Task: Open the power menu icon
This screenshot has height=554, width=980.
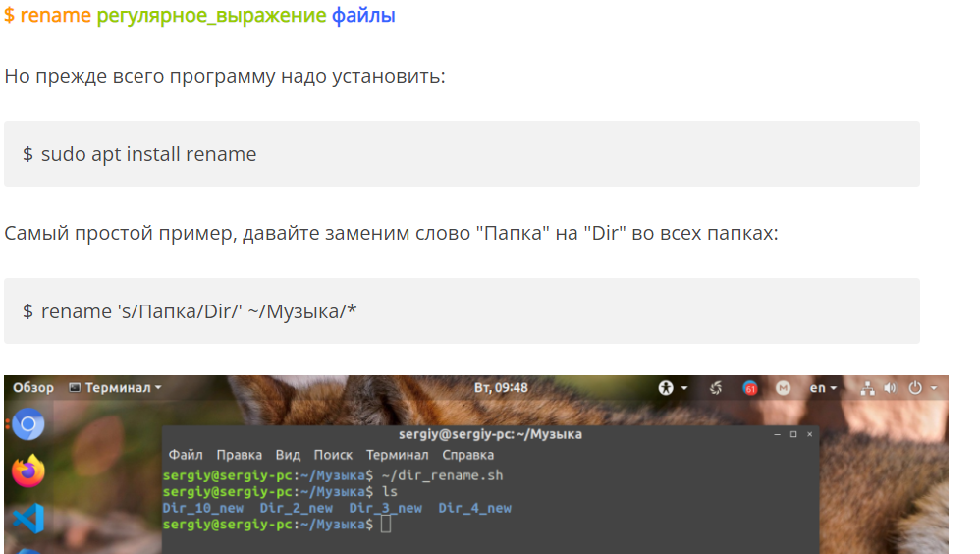Action: [915, 388]
